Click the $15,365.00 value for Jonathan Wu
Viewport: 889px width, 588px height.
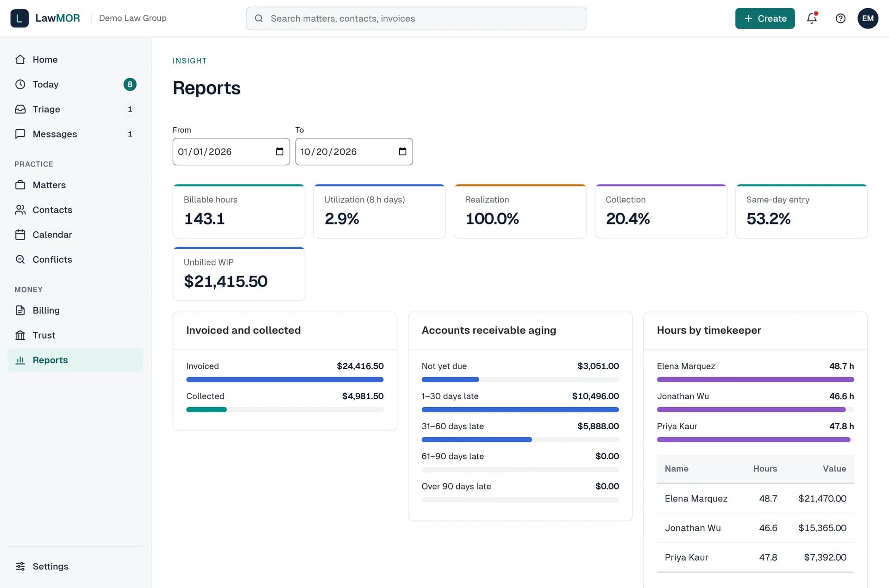(822, 528)
